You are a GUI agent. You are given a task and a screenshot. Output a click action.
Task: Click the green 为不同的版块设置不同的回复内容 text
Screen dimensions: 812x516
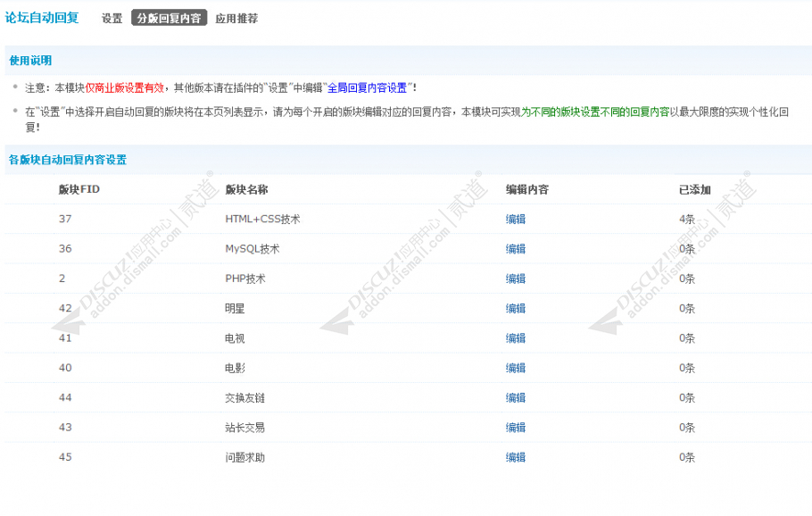click(x=595, y=112)
